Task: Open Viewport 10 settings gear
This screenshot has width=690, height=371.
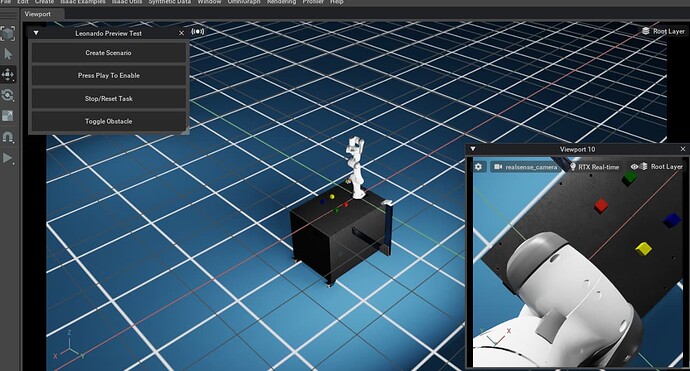Action: [479, 167]
